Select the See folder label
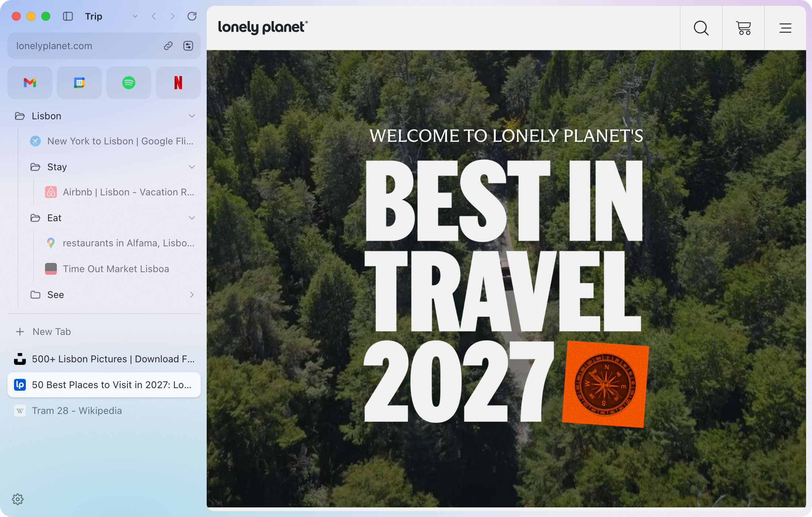Image resolution: width=812 pixels, height=517 pixels. point(56,295)
